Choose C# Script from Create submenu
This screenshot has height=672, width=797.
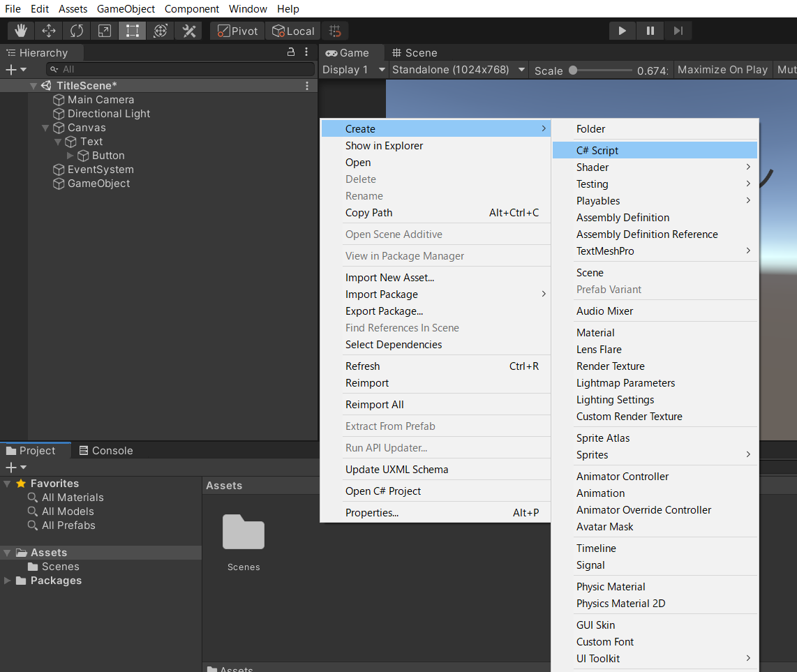tap(655, 151)
